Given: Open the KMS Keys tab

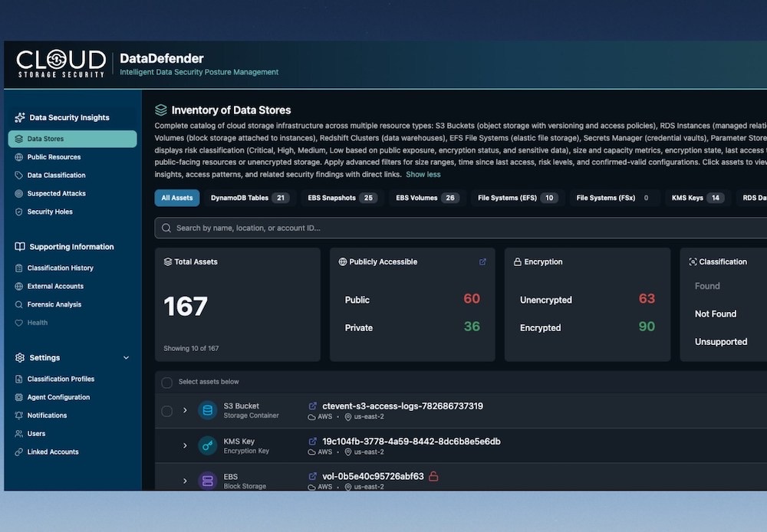Looking at the screenshot, I should 697,198.
